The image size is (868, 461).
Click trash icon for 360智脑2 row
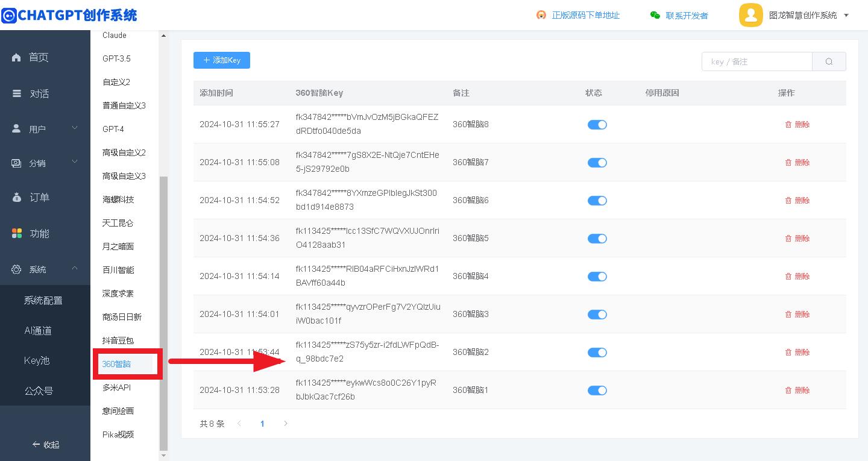788,353
